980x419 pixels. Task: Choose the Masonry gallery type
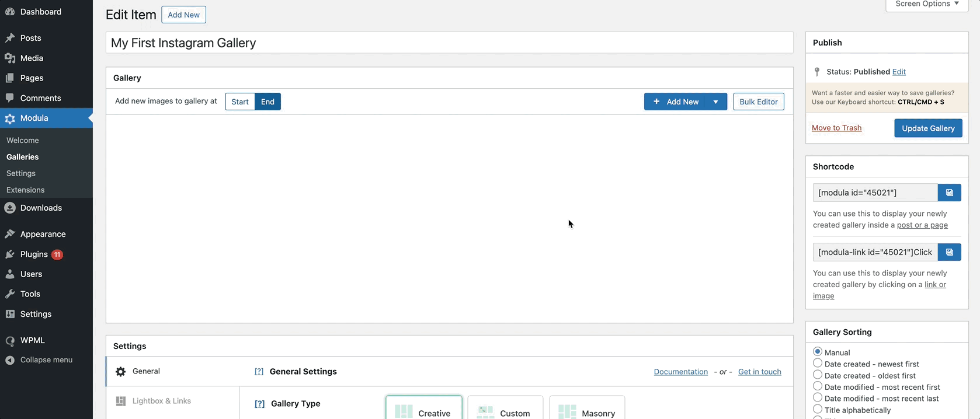click(x=587, y=410)
